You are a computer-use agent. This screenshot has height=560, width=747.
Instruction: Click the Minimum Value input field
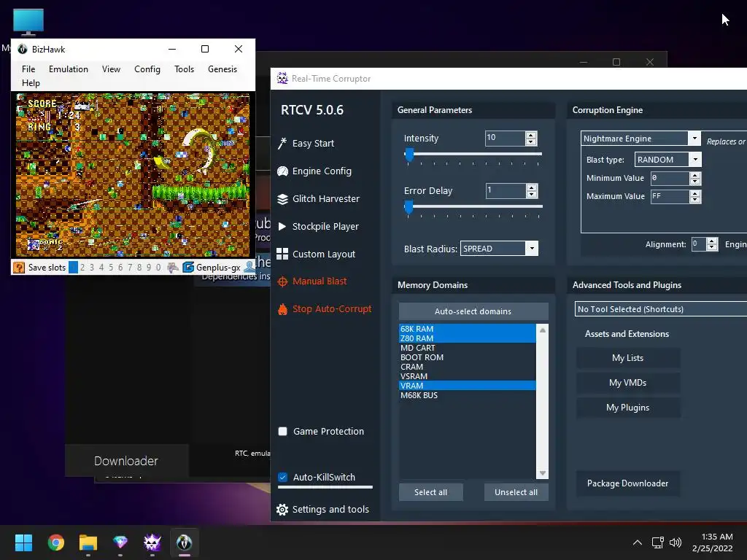pyautogui.click(x=670, y=178)
